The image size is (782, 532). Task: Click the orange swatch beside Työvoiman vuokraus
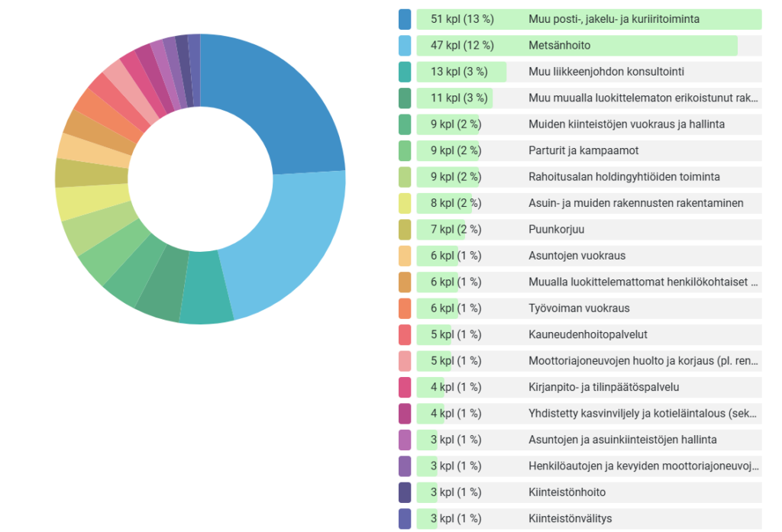coord(405,308)
